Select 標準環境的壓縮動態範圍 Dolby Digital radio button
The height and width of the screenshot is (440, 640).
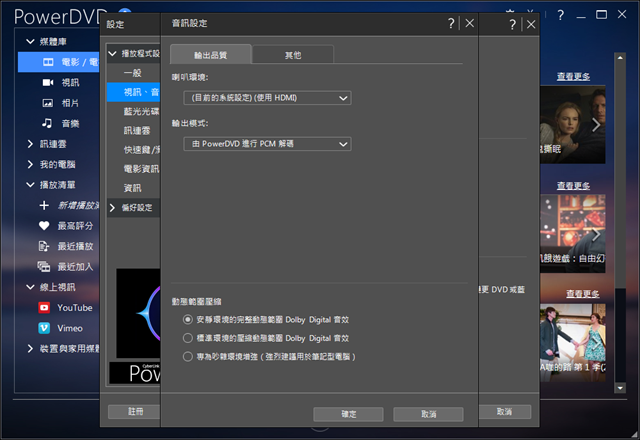187,338
